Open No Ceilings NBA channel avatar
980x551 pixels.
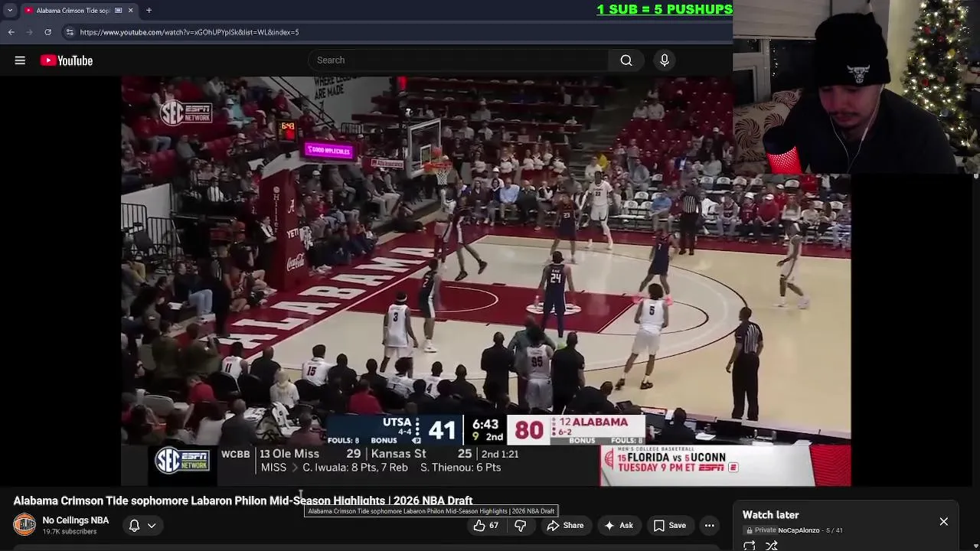(24, 525)
